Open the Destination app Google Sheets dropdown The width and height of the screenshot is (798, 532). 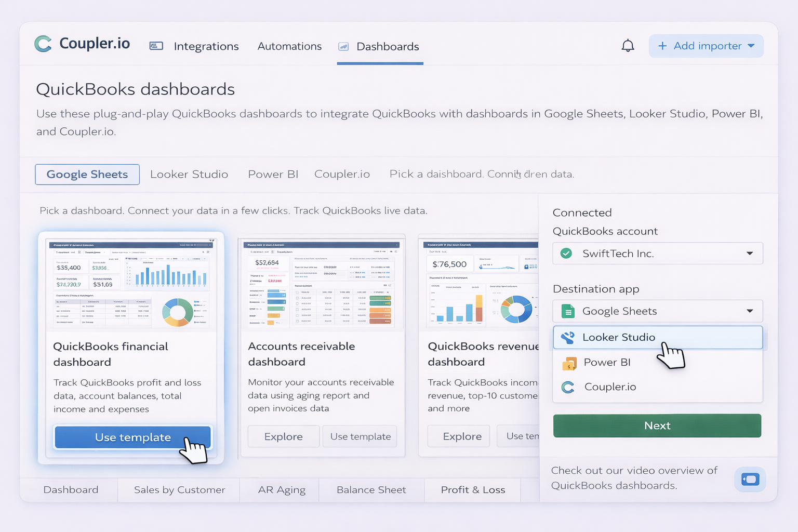click(658, 311)
